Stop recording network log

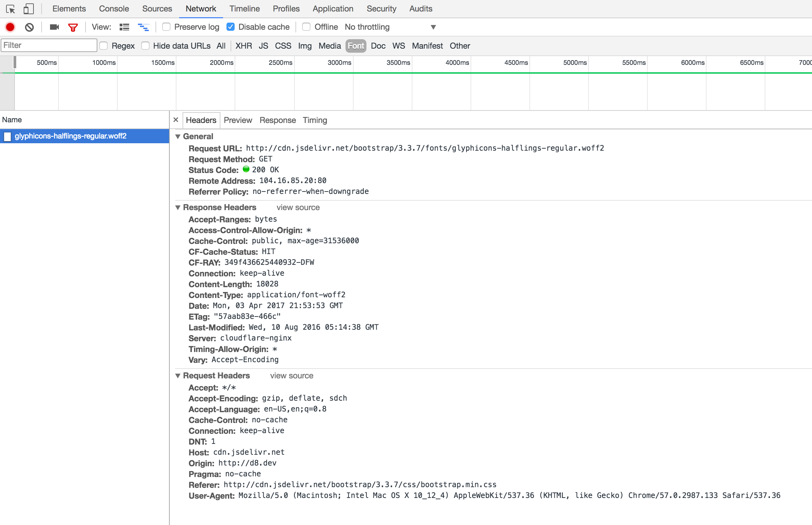[x=10, y=27]
